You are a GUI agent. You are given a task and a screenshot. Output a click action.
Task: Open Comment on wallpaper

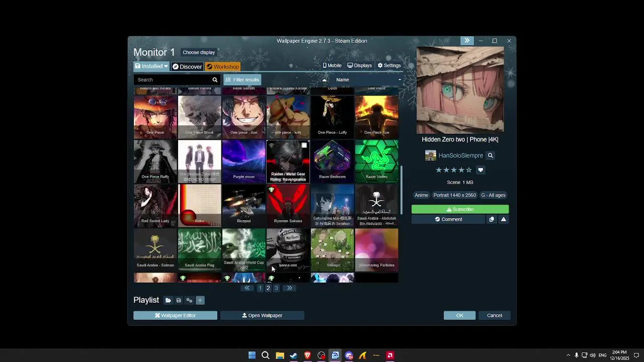tap(448, 219)
